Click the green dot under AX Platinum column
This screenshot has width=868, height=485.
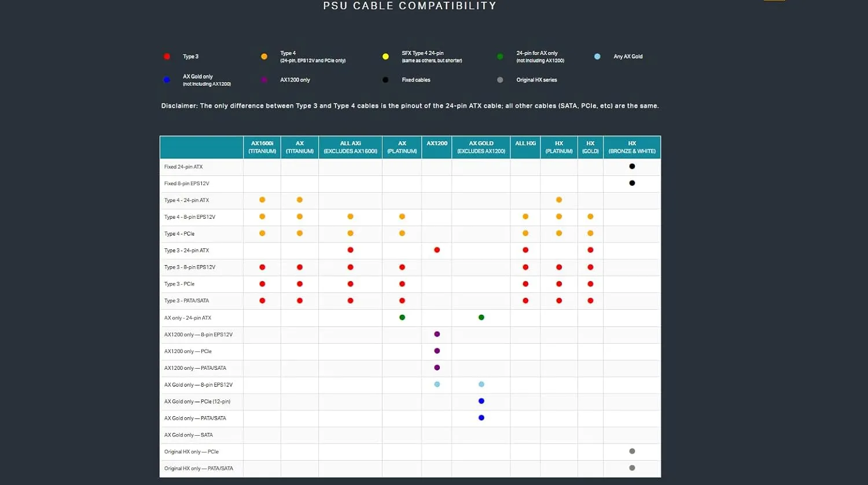[402, 317]
